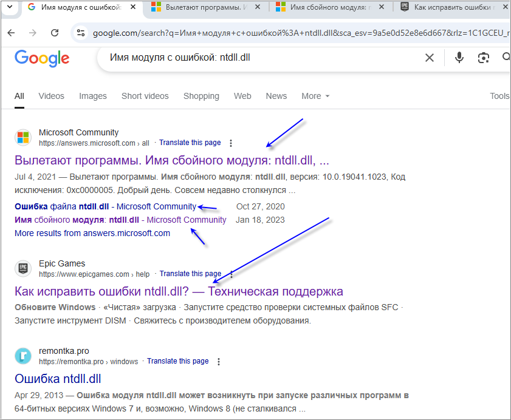
Task: Select the Short videos filter
Action: [145, 96]
